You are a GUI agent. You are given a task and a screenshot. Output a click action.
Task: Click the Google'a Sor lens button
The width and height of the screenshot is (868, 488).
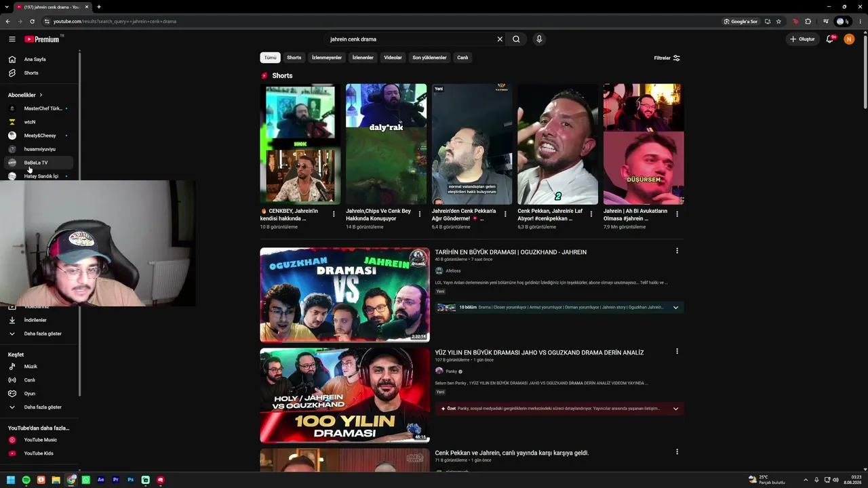(x=741, y=22)
